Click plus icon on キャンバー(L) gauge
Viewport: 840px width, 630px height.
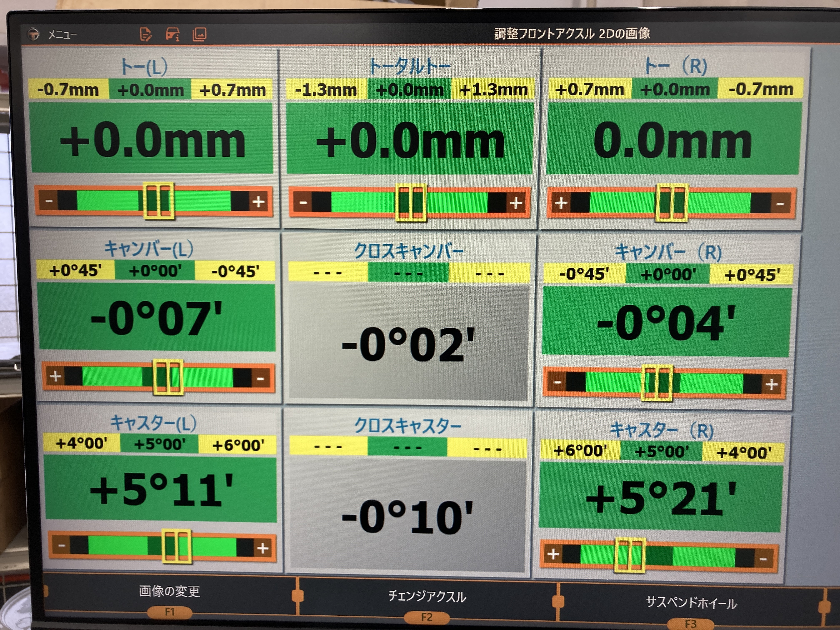point(55,376)
